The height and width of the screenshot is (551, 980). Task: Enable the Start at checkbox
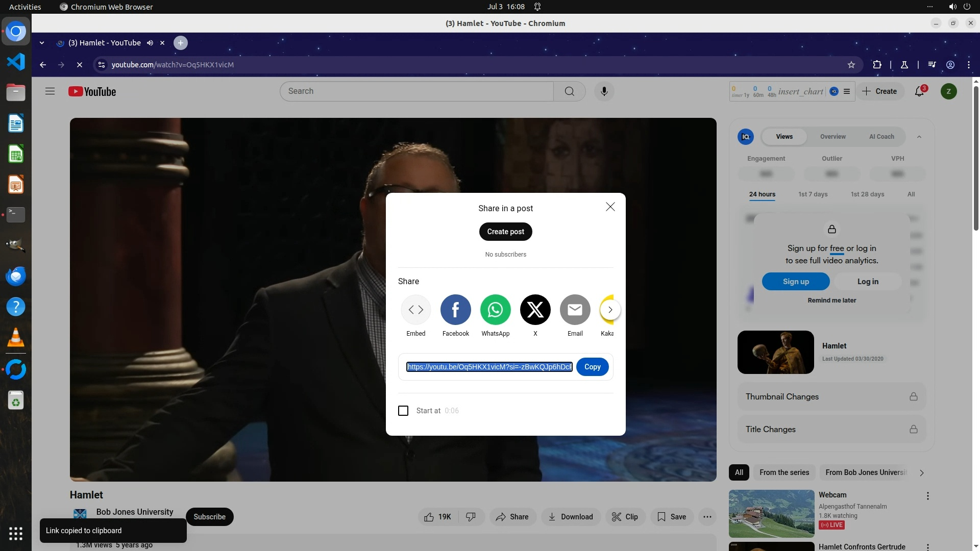pos(403,411)
